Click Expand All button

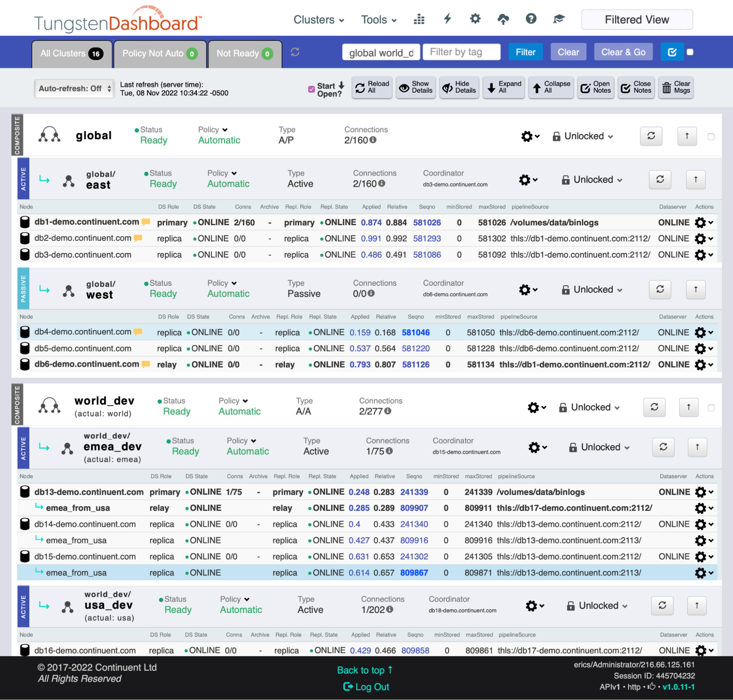point(503,88)
